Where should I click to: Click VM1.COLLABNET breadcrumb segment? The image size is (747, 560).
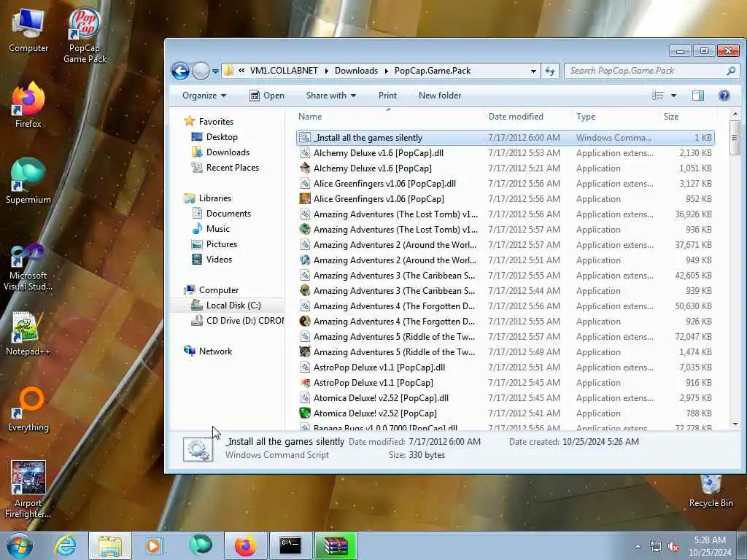(284, 71)
